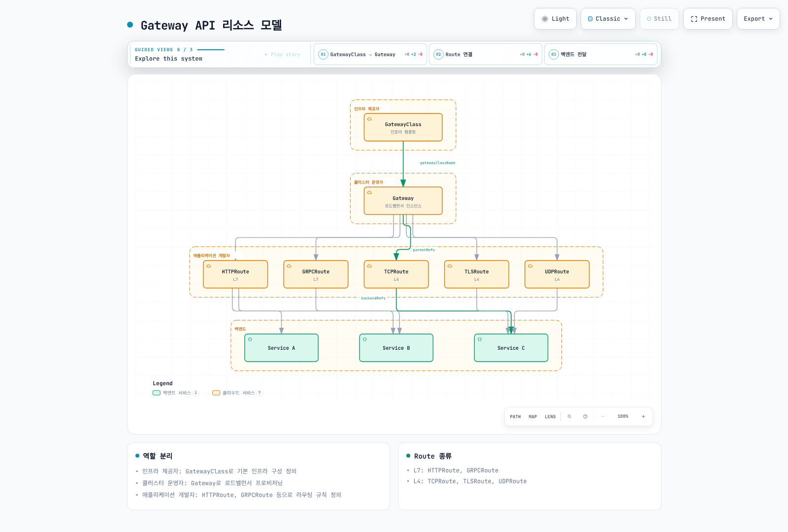Click the cloud icon on UDPRoute node
788x532 pixels.
[530, 266]
